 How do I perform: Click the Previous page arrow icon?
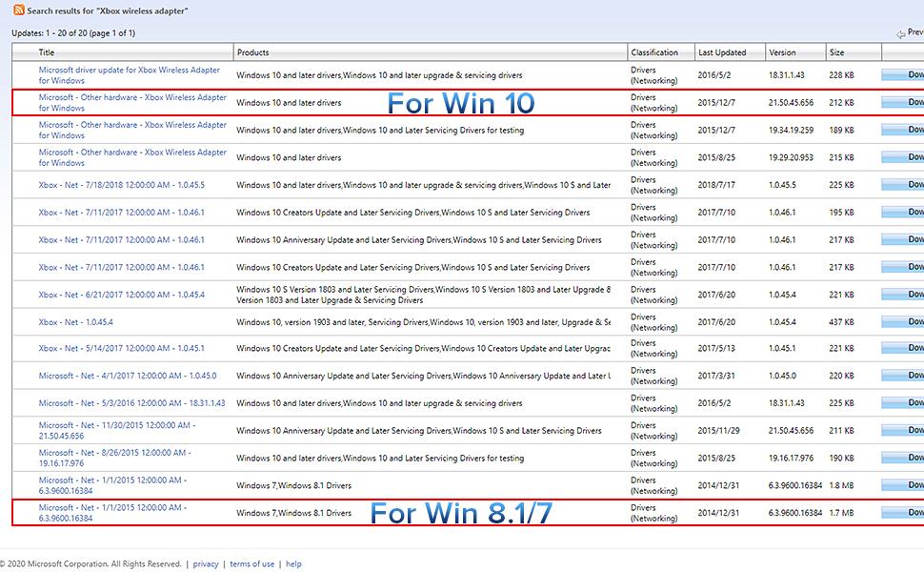coord(901,33)
